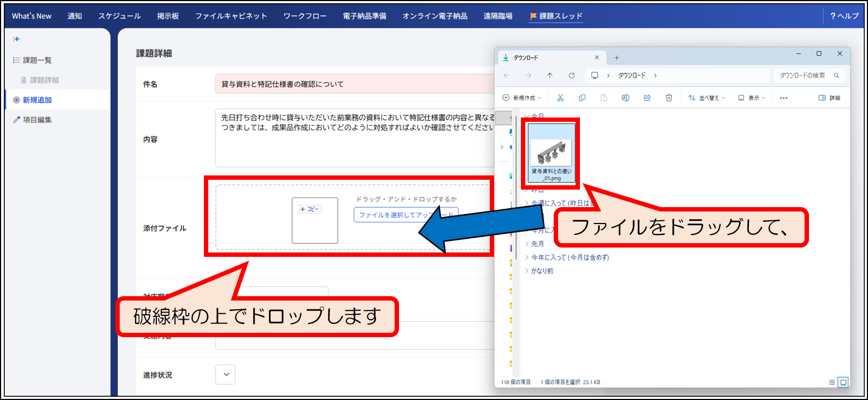Screen dimensions: 868x400
Task: Open 並べ替え sort dropdown
Action: point(707,98)
